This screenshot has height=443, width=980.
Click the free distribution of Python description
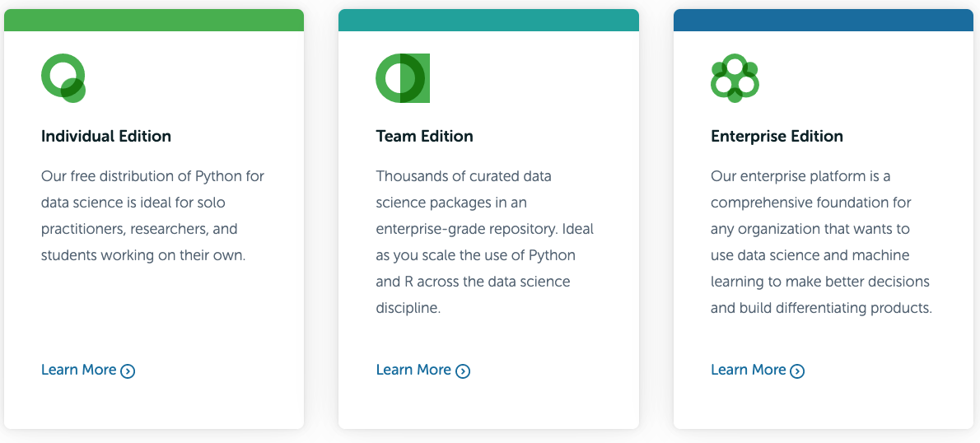[153, 216]
